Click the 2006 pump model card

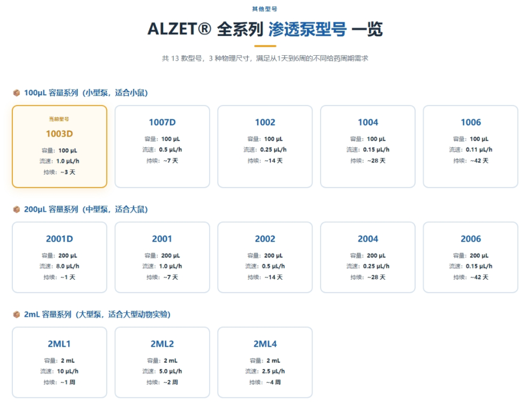tap(470, 257)
